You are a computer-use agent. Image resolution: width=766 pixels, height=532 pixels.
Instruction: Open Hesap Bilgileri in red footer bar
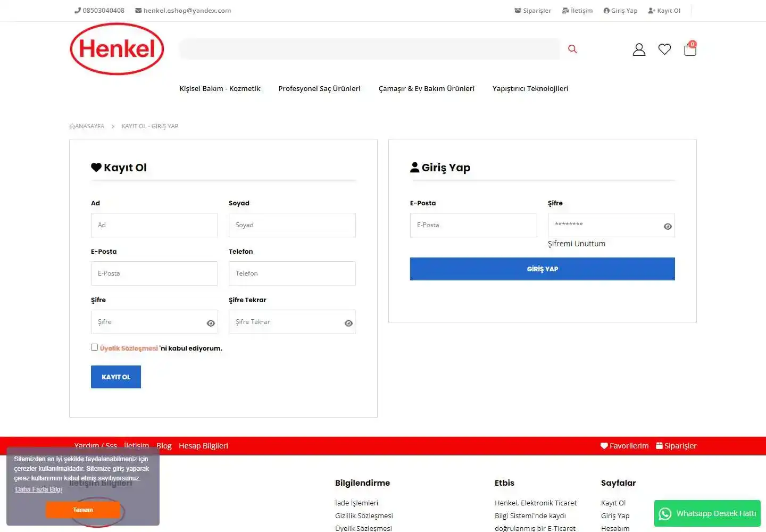[x=203, y=446]
